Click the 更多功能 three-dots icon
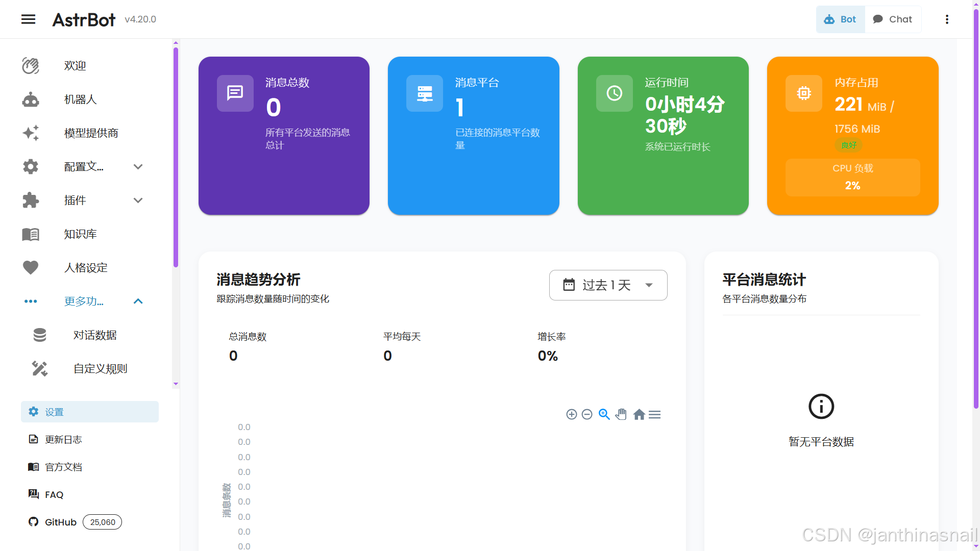This screenshot has height=551, width=980. click(x=31, y=302)
